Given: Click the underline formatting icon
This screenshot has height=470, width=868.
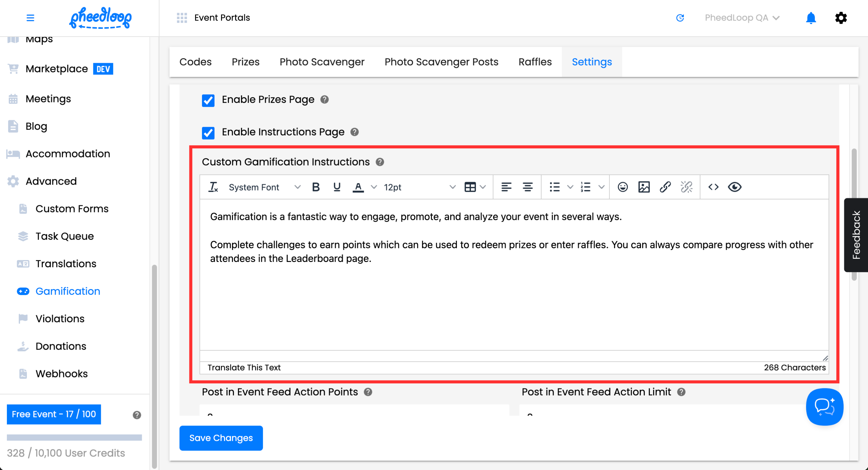Looking at the screenshot, I should coord(337,187).
